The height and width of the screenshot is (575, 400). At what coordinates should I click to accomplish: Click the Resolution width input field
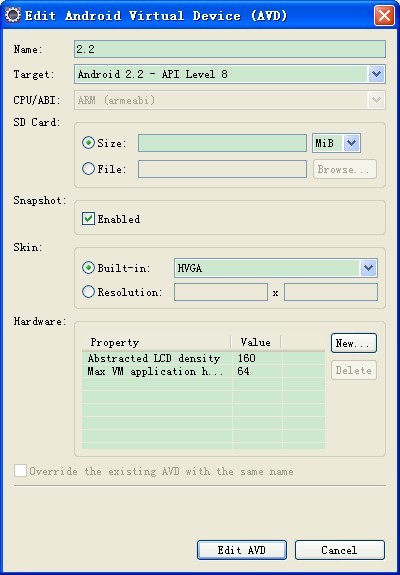(221, 292)
